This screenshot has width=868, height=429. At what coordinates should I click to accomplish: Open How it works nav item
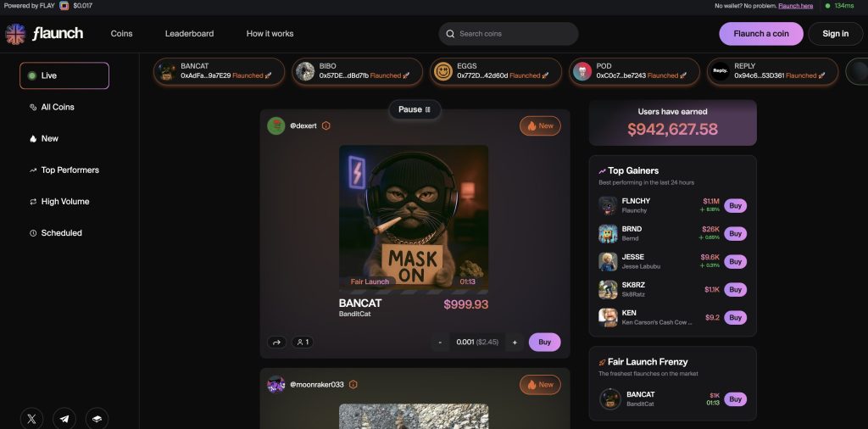coord(270,34)
